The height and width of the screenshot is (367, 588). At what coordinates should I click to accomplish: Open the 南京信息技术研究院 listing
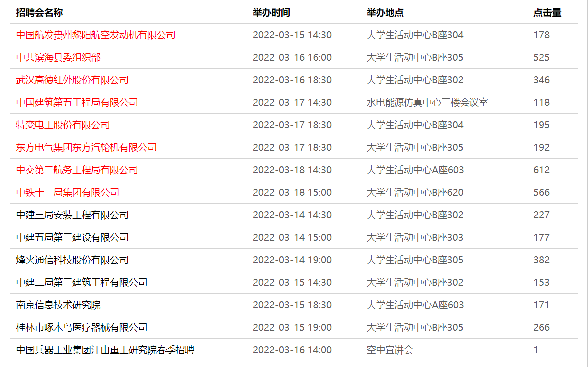[x=58, y=305]
